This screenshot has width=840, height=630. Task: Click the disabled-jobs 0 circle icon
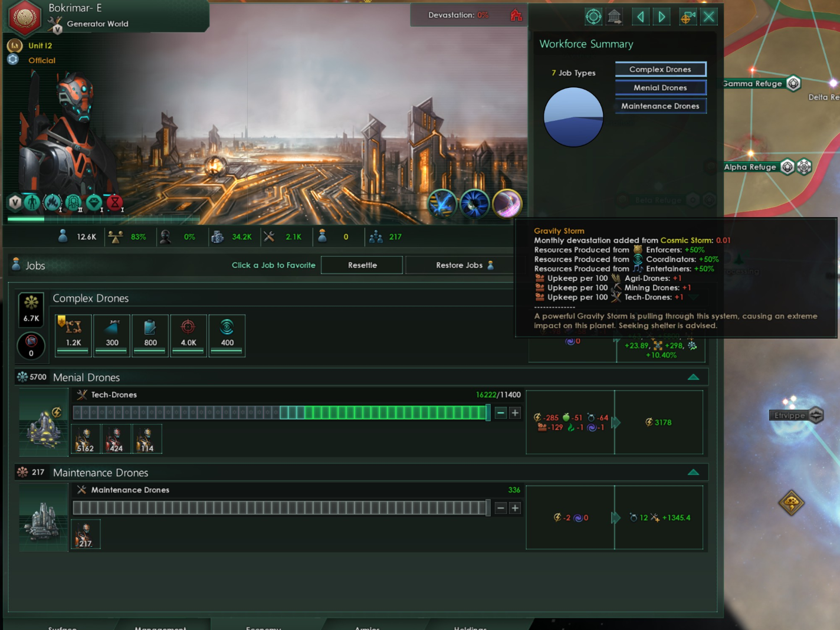(x=31, y=345)
